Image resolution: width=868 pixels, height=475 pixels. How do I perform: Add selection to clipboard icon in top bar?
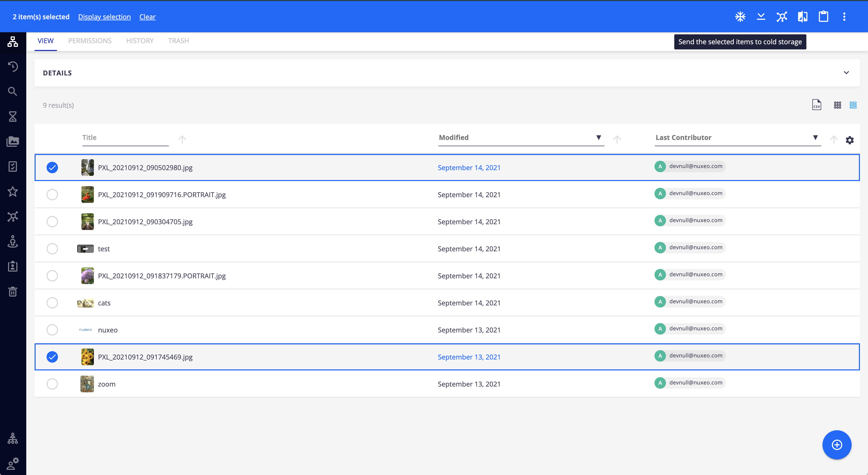pos(824,17)
